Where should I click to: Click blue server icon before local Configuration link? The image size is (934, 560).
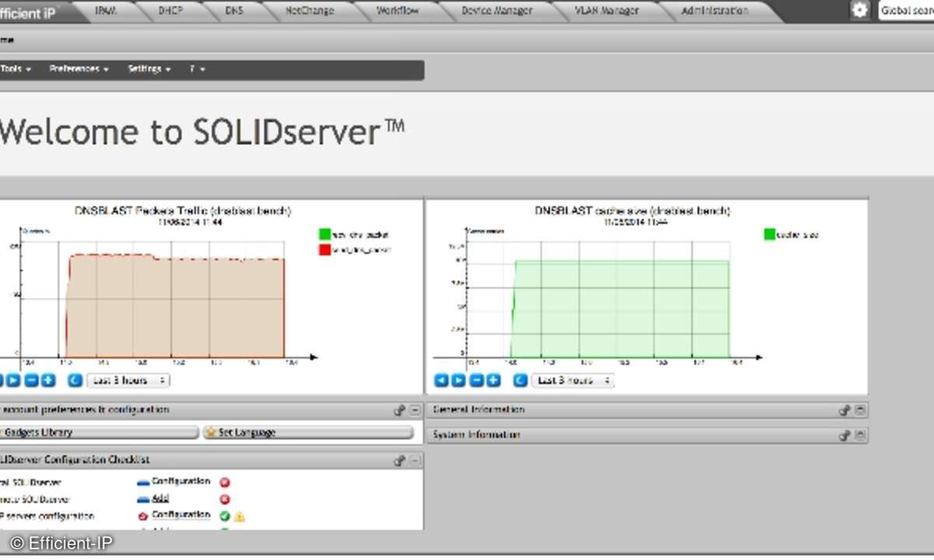[143, 482]
